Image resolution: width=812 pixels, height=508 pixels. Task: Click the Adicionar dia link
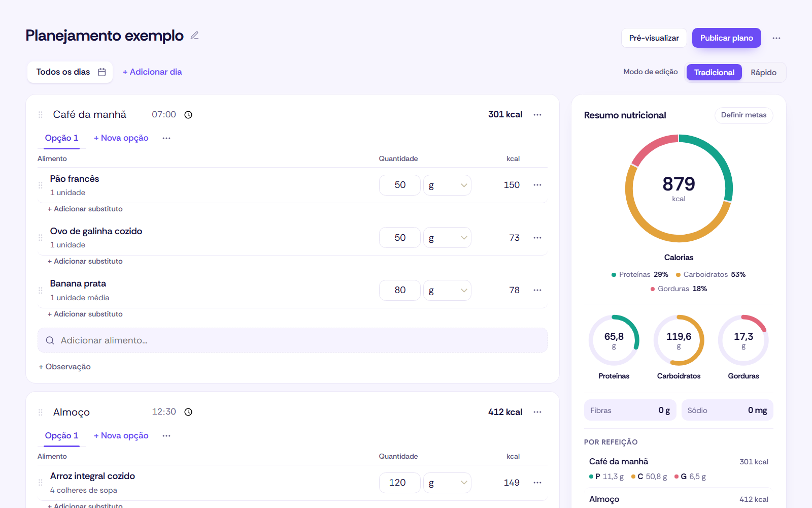point(152,72)
